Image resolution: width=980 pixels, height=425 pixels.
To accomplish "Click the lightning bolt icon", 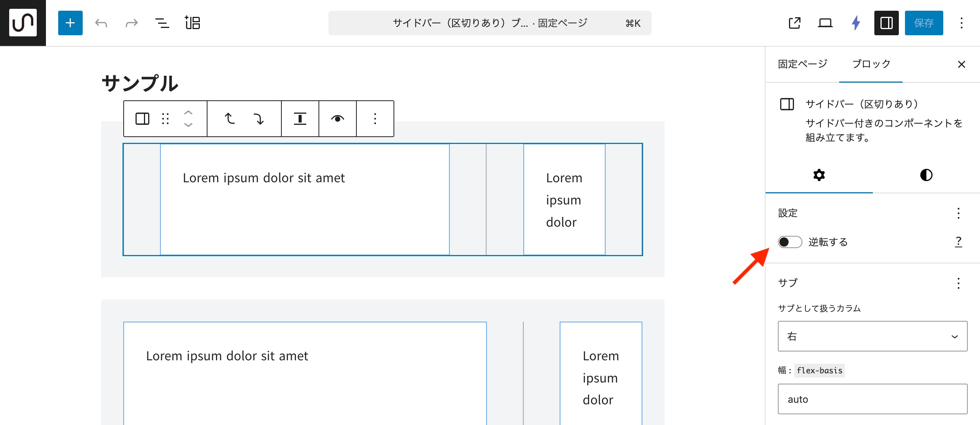I will (x=856, y=23).
